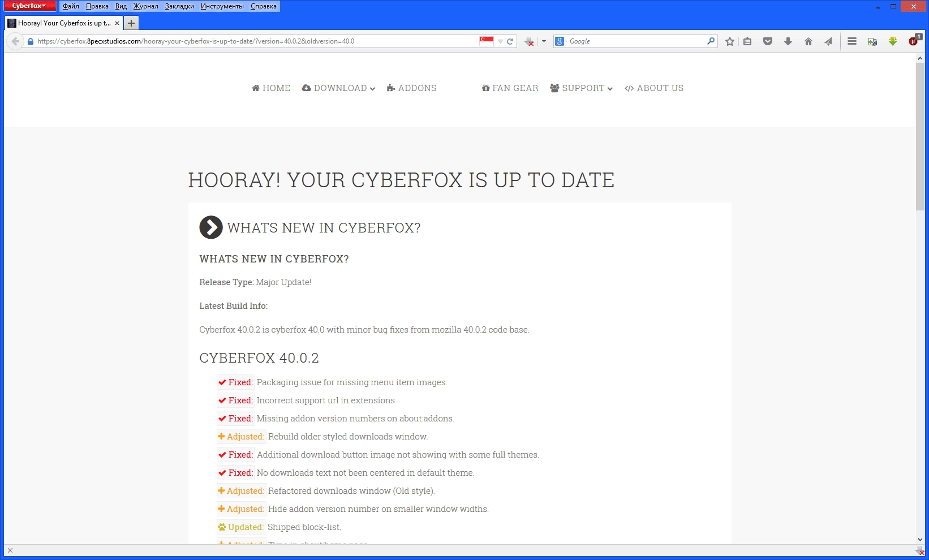This screenshot has height=560, width=929.
Task: Click the image transfer add-on icon
Action: coord(872,41)
